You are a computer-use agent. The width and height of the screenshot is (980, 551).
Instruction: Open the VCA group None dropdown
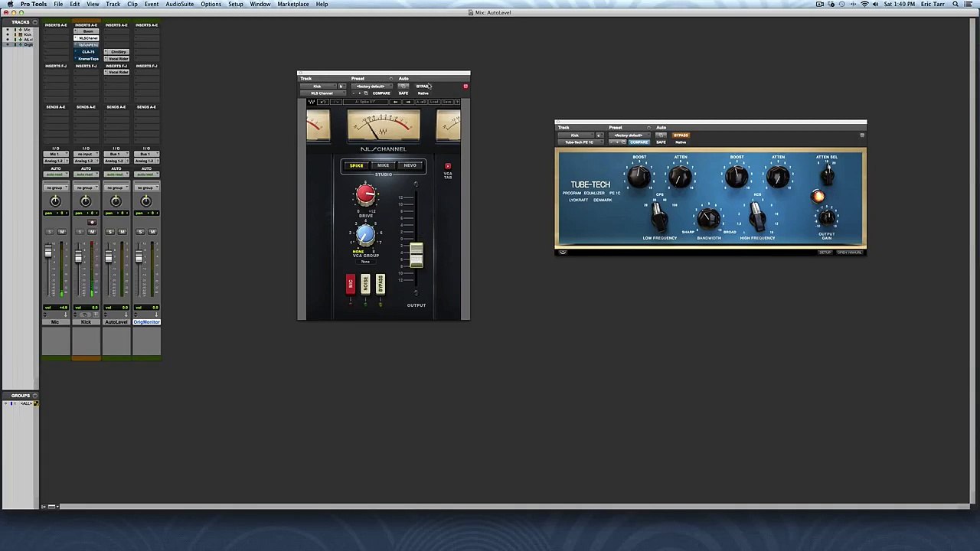pos(365,262)
